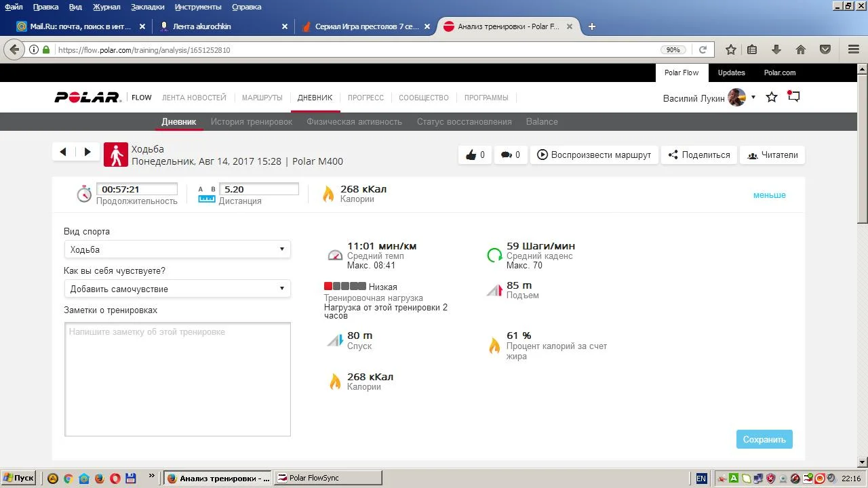Click the red walking sport icon

point(116,155)
